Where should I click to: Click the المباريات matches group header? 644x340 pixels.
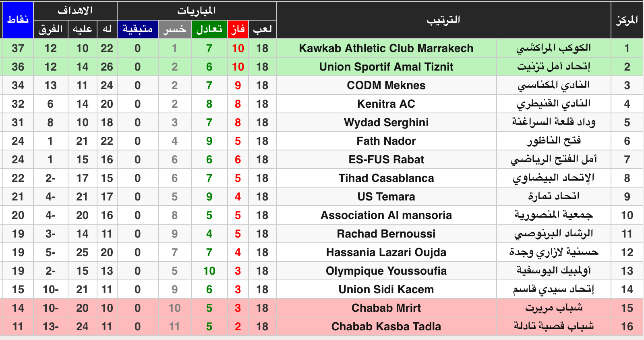tap(197, 10)
